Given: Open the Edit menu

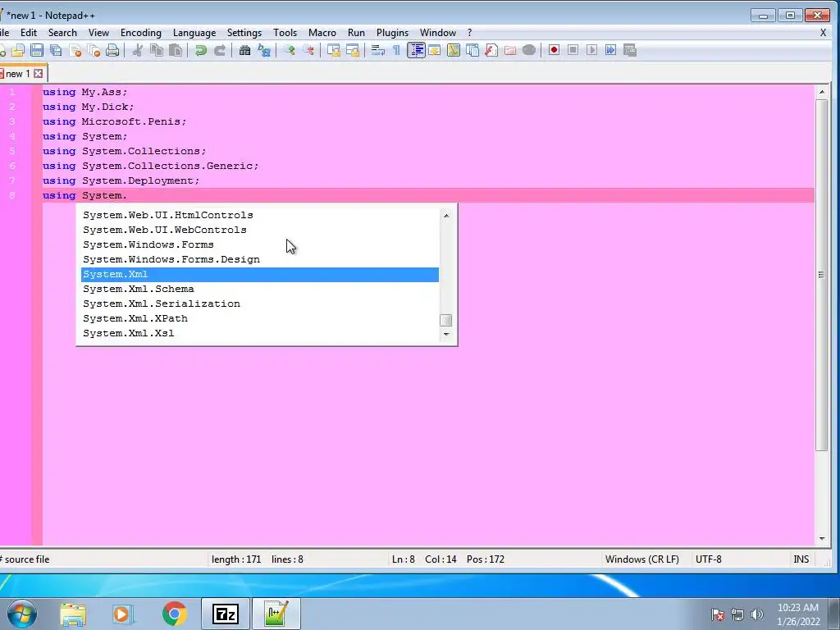Looking at the screenshot, I should (29, 33).
